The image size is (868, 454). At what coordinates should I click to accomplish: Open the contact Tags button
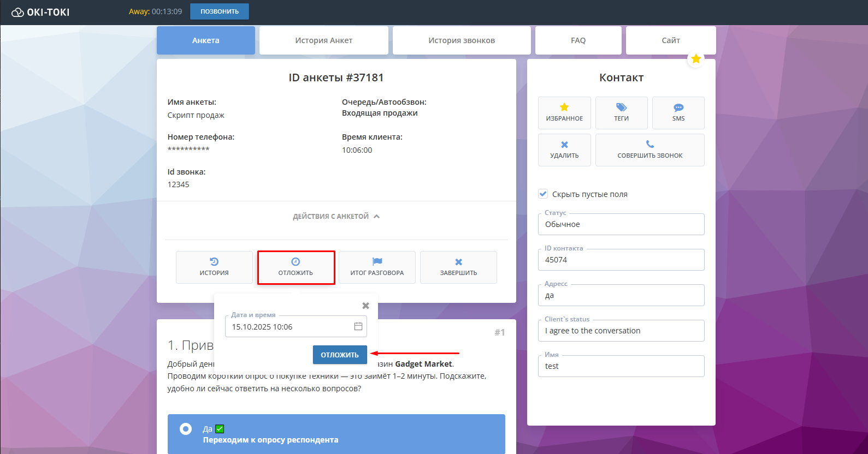(621, 112)
